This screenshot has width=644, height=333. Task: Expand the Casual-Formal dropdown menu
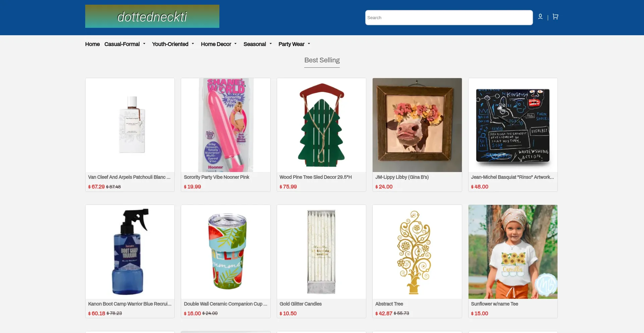coord(125,44)
